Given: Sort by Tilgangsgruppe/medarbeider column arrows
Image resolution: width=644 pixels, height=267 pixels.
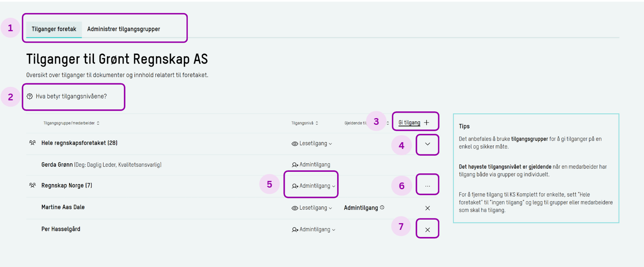Looking at the screenshot, I should tap(98, 123).
